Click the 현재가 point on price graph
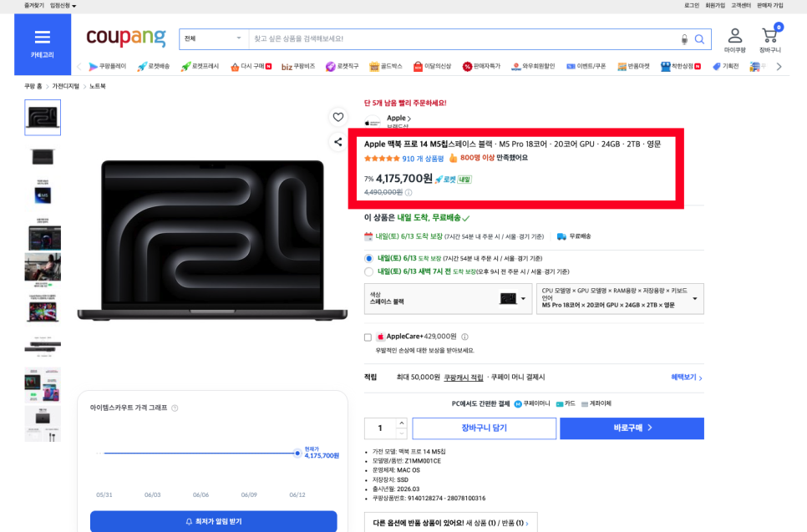 coord(297,453)
